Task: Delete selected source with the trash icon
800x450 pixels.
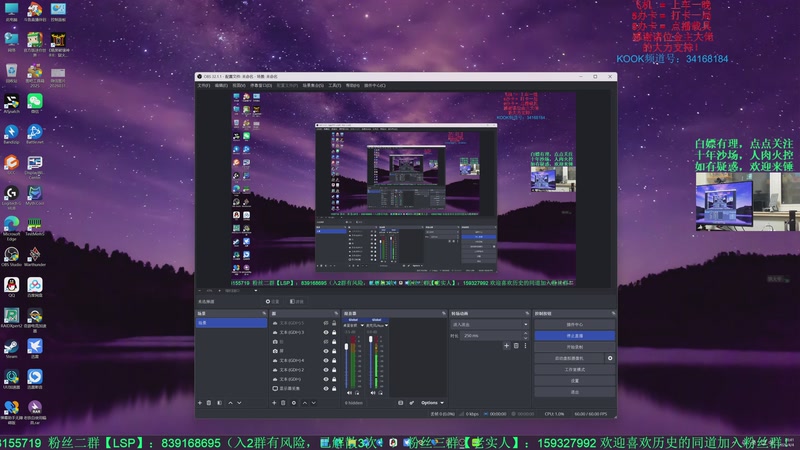Action: (x=283, y=403)
